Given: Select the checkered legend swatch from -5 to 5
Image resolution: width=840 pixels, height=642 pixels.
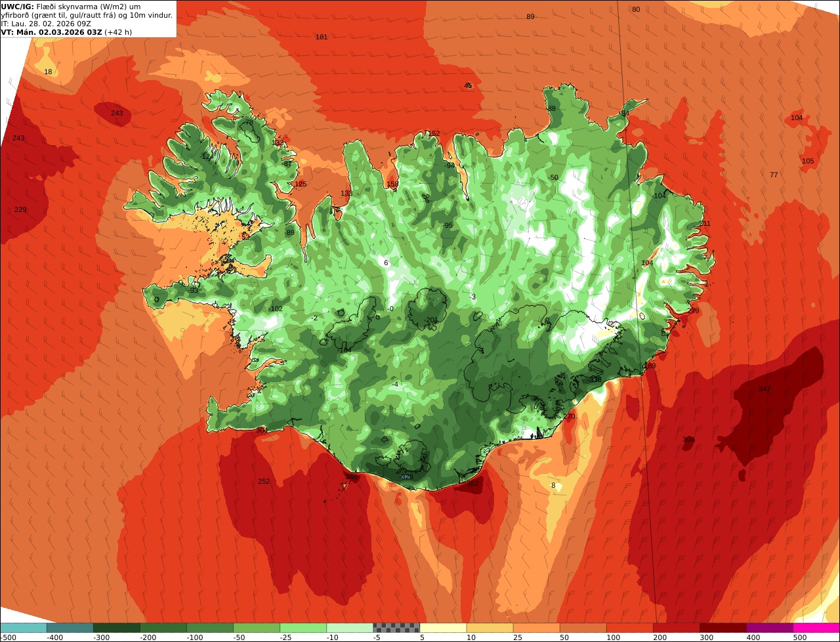Looking at the screenshot, I should (x=396, y=628).
